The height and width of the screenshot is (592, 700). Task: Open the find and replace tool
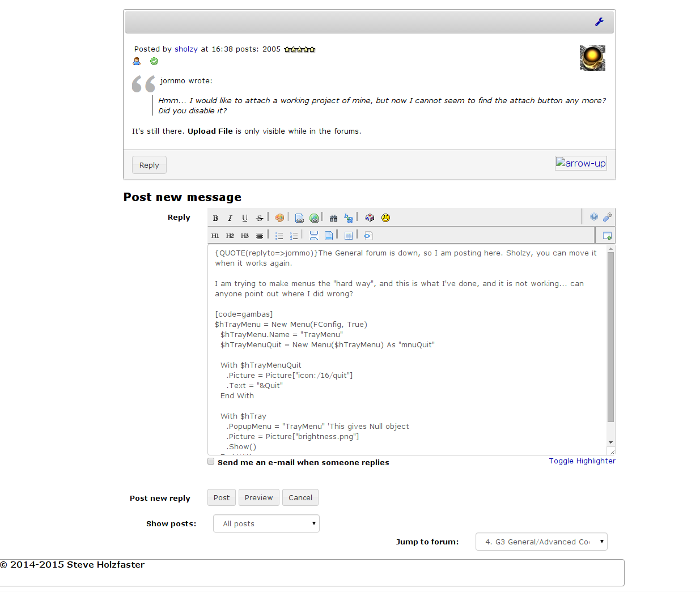point(349,218)
